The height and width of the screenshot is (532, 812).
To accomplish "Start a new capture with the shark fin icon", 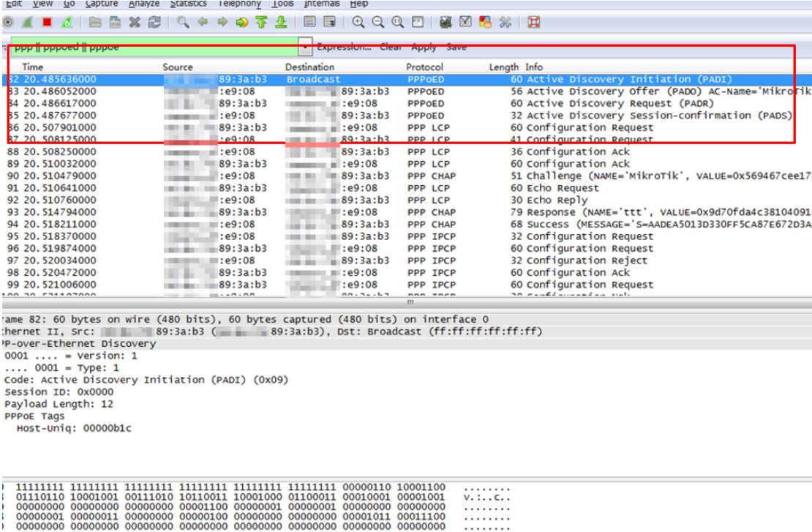I will pyautogui.click(x=27, y=22).
